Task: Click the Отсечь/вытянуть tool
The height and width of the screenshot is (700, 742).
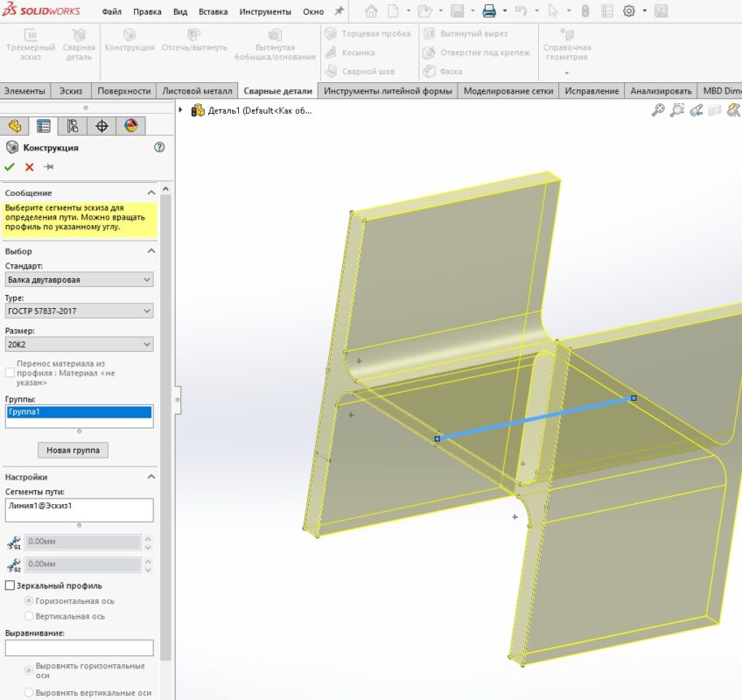Action: (x=194, y=40)
